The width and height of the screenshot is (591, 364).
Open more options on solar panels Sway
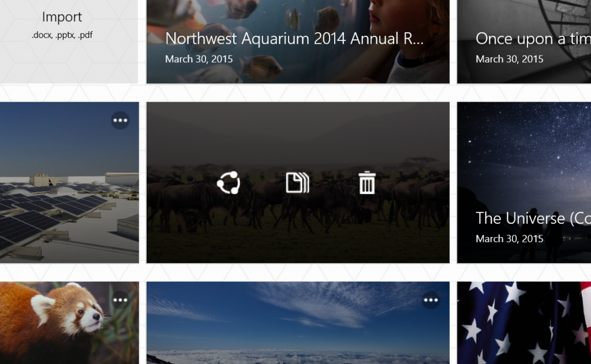pyautogui.click(x=120, y=121)
